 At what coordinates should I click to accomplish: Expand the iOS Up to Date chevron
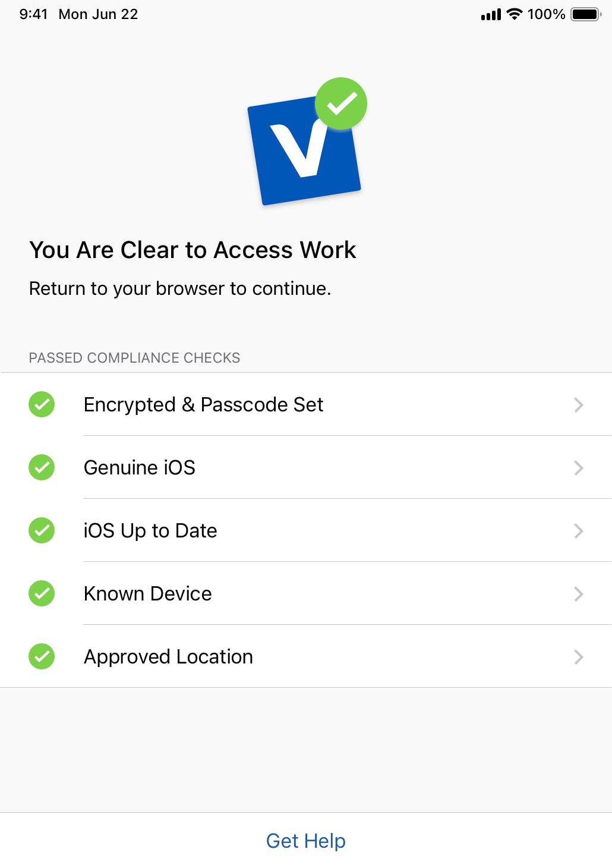point(579,531)
